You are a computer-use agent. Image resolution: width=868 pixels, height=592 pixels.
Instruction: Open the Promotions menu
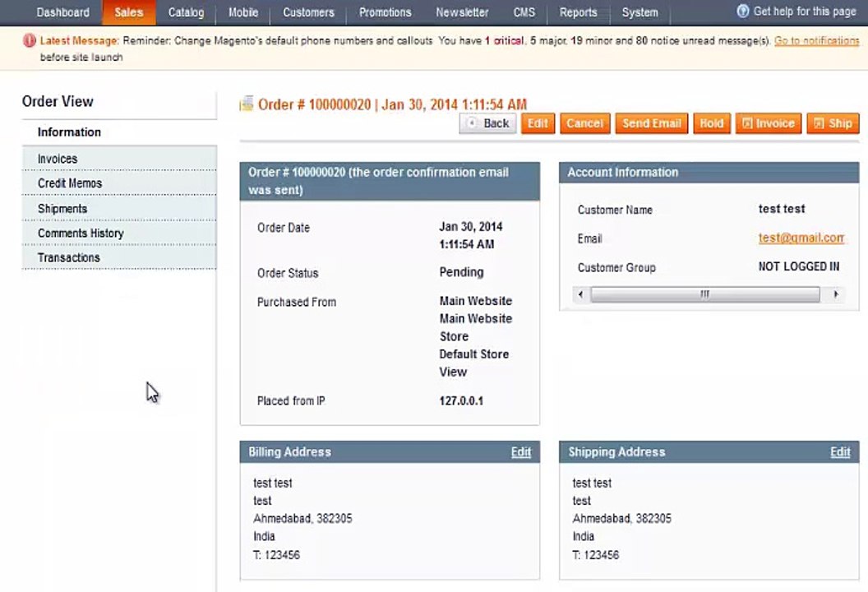[x=386, y=12]
